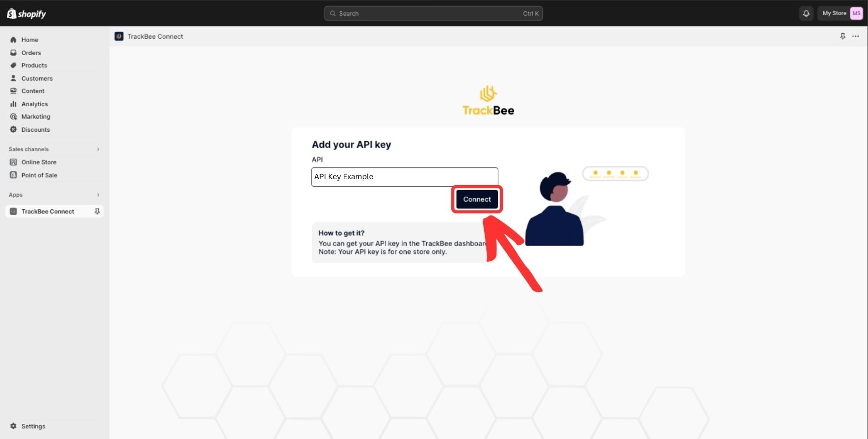
Task: Click TrackBee icon in app header
Action: point(119,36)
